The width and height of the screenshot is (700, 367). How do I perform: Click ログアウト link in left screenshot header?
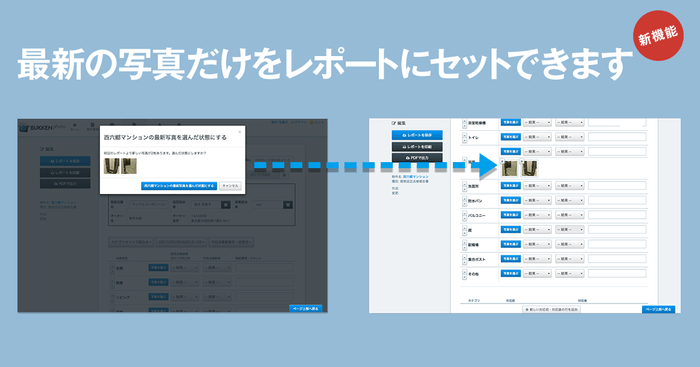[298, 122]
